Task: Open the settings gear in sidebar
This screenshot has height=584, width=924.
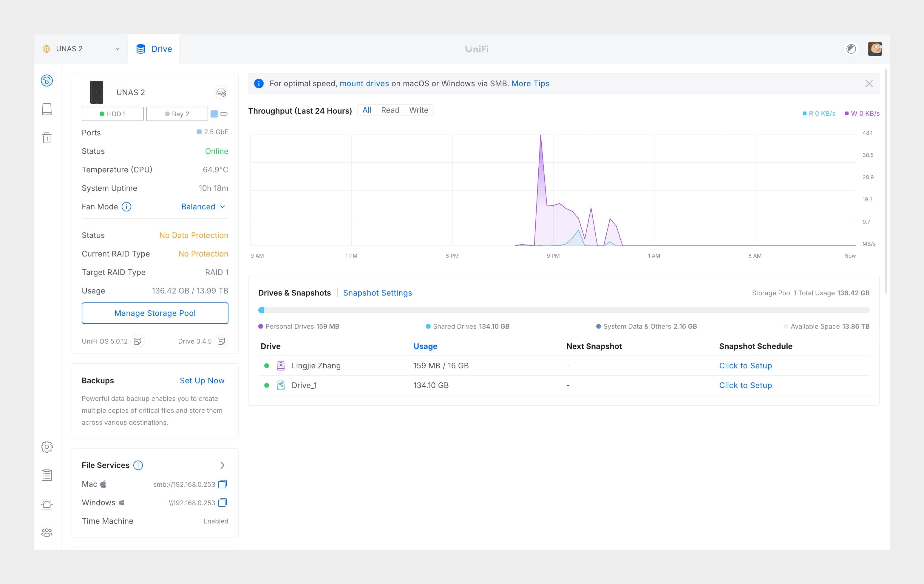Action: pos(47,447)
